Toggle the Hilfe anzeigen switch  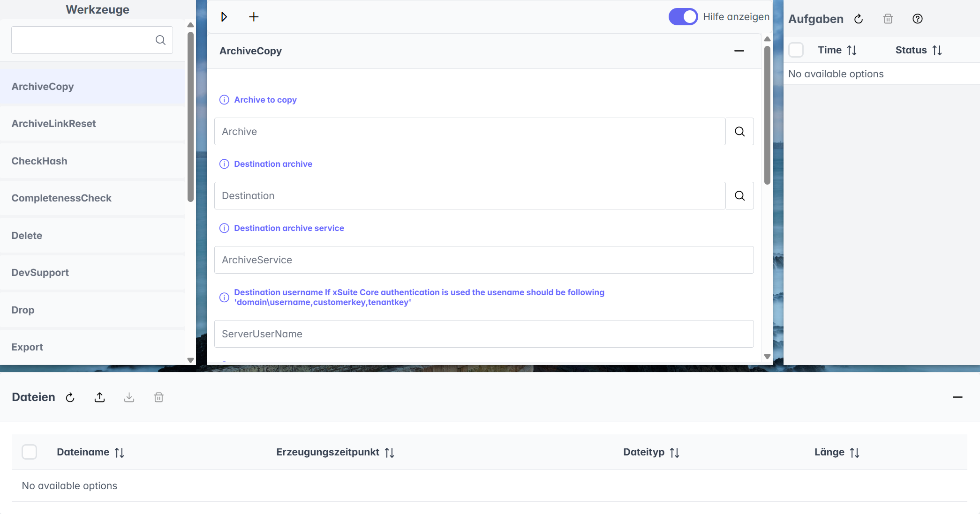[683, 17]
